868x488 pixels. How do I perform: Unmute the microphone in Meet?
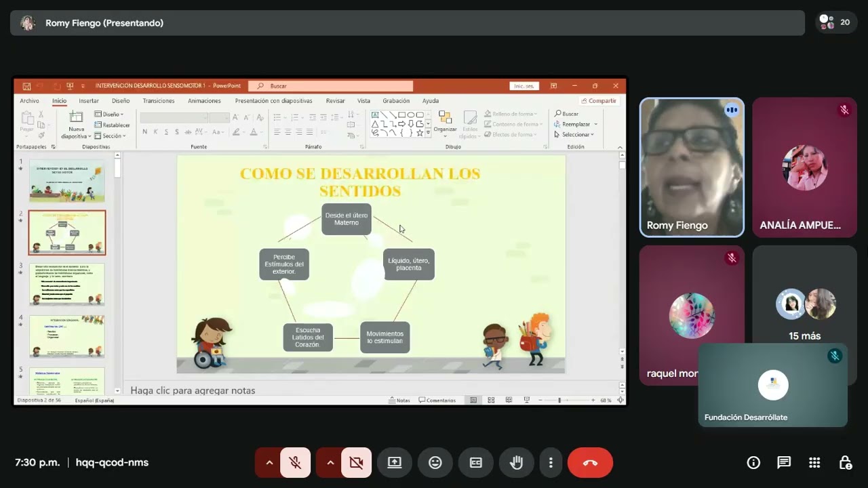(295, 462)
